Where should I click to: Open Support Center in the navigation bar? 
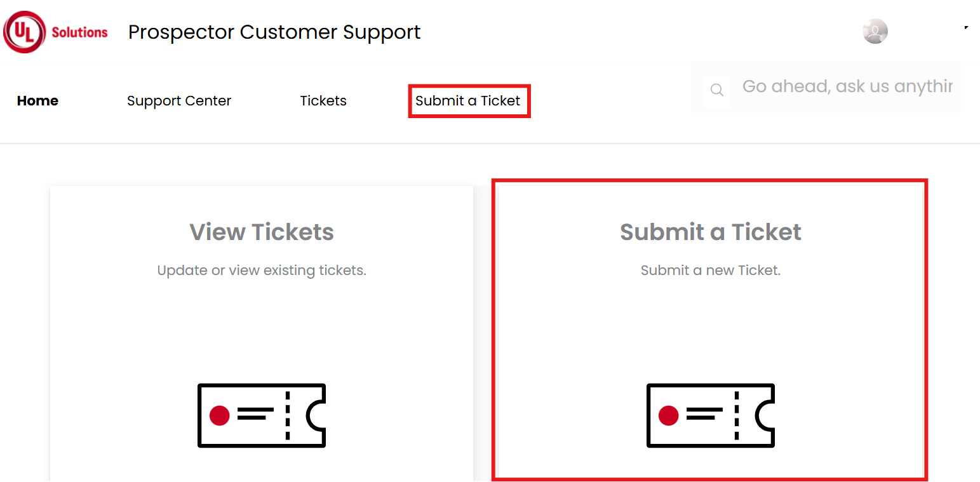tap(179, 100)
